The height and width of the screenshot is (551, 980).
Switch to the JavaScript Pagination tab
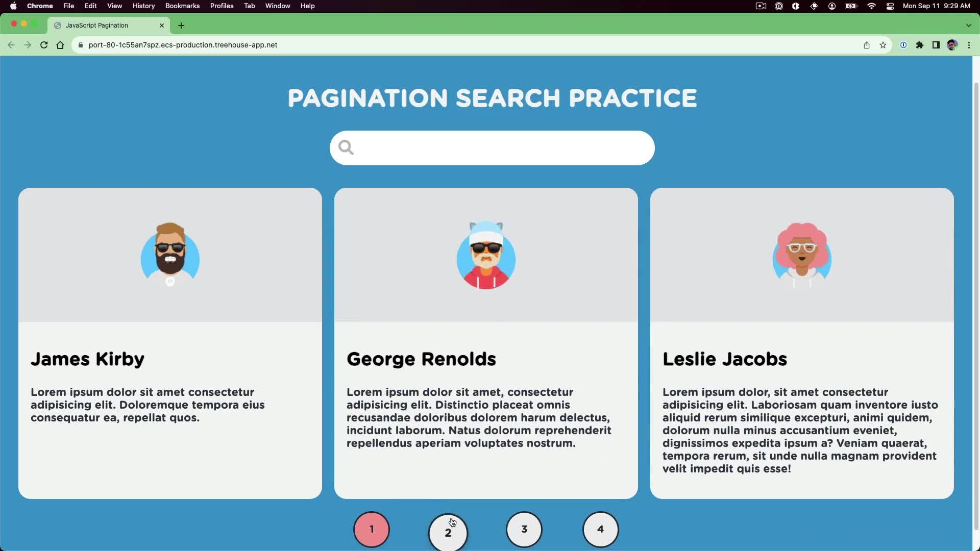[x=102, y=26]
